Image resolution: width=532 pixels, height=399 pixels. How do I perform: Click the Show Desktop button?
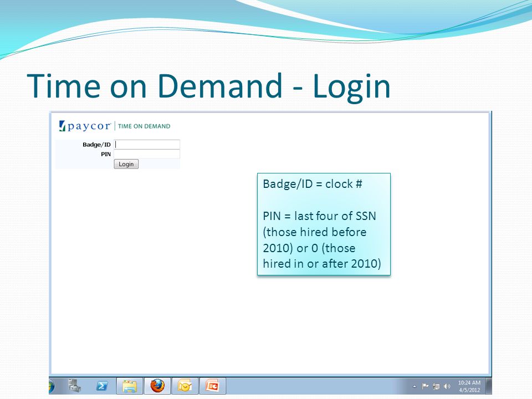pos(489,386)
